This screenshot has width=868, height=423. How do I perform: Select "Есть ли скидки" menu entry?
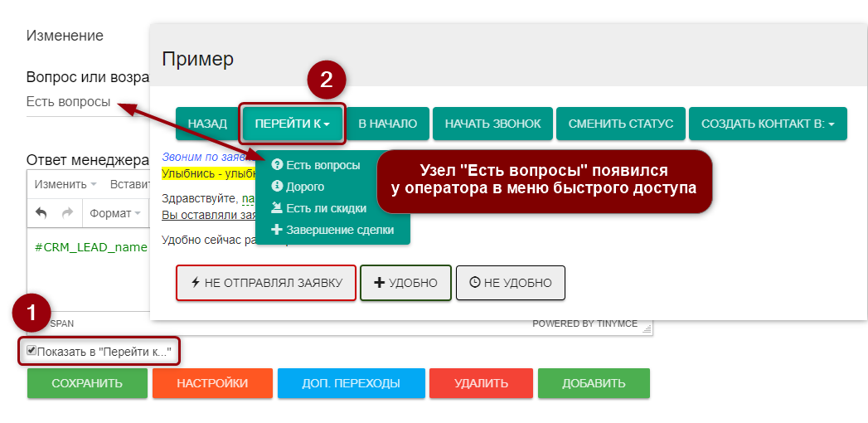click(x=326, y=208)
